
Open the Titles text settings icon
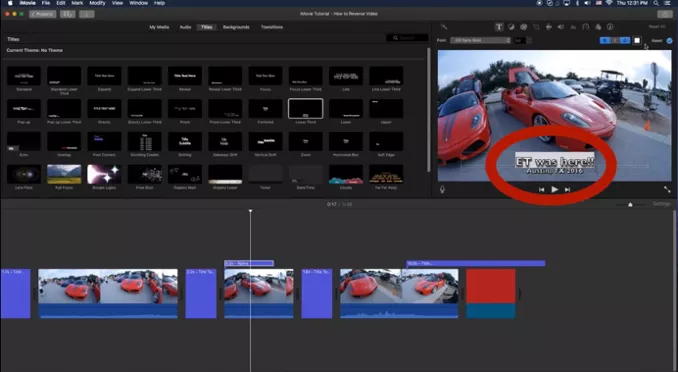point(499,27)
